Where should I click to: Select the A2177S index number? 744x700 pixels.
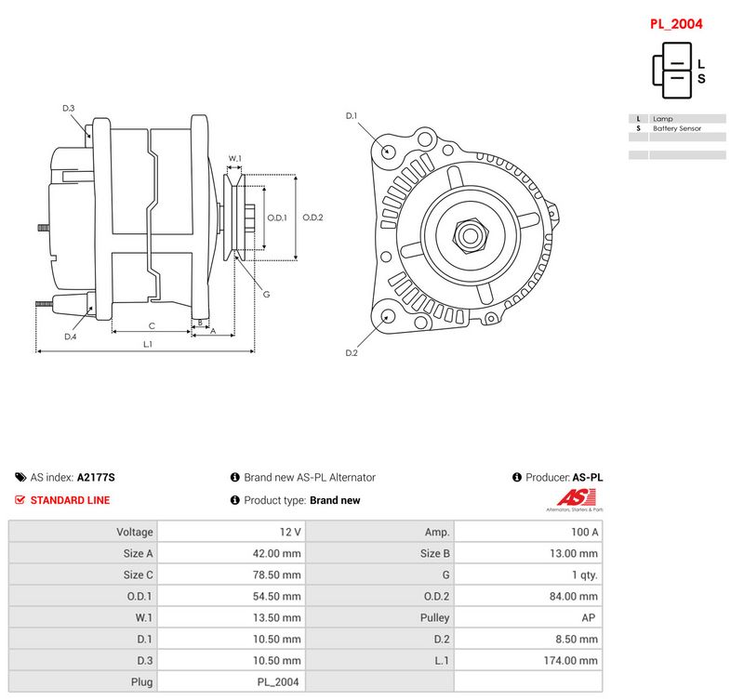coord(96,477)
